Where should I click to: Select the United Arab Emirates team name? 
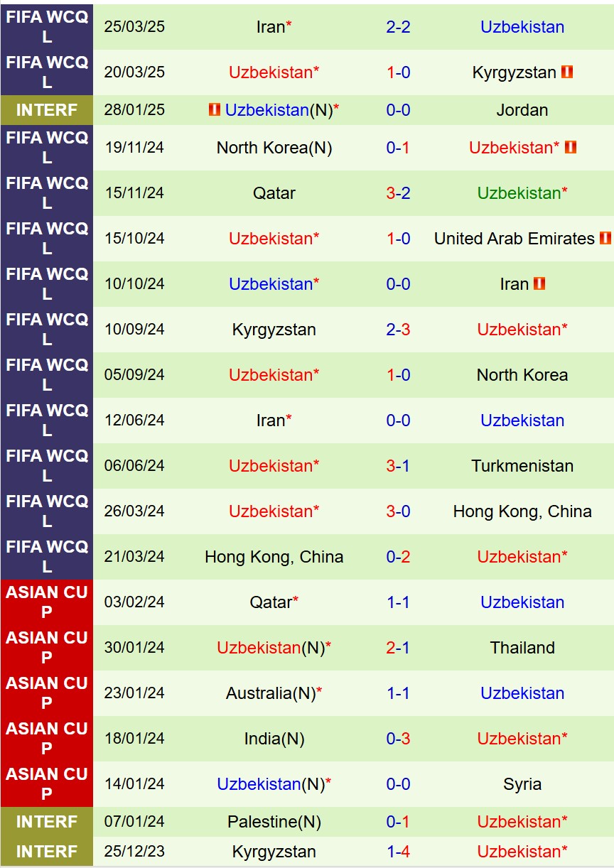click(x=515, y=239)
